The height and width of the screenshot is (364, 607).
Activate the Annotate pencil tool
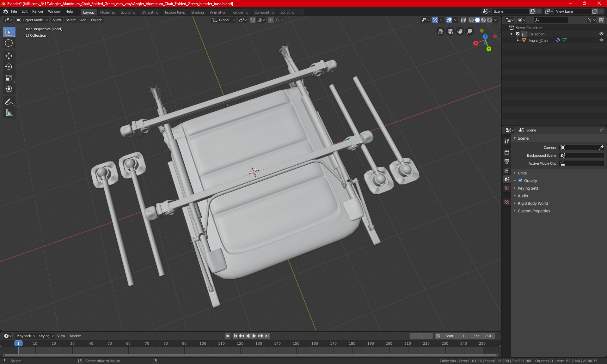[9, 102]
